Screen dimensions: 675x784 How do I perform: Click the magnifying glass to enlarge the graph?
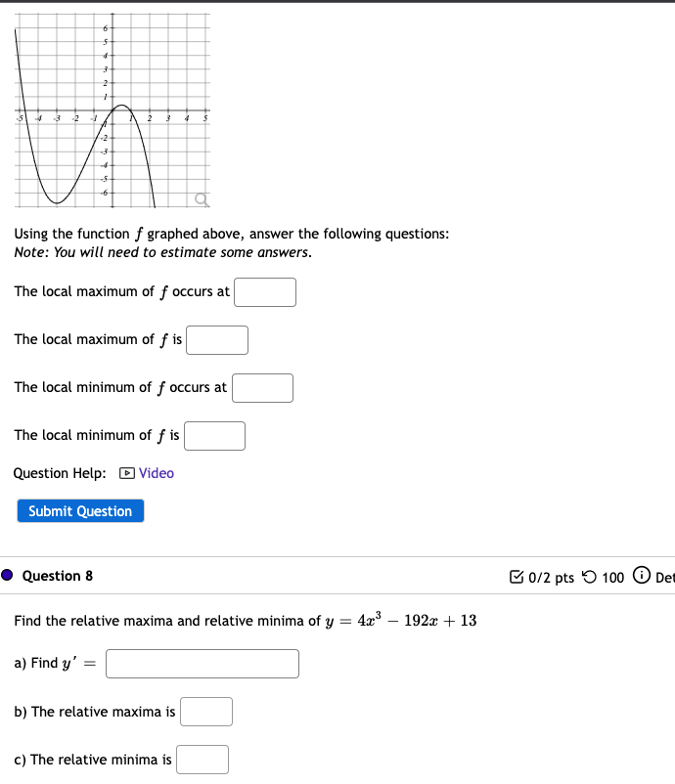202,198
